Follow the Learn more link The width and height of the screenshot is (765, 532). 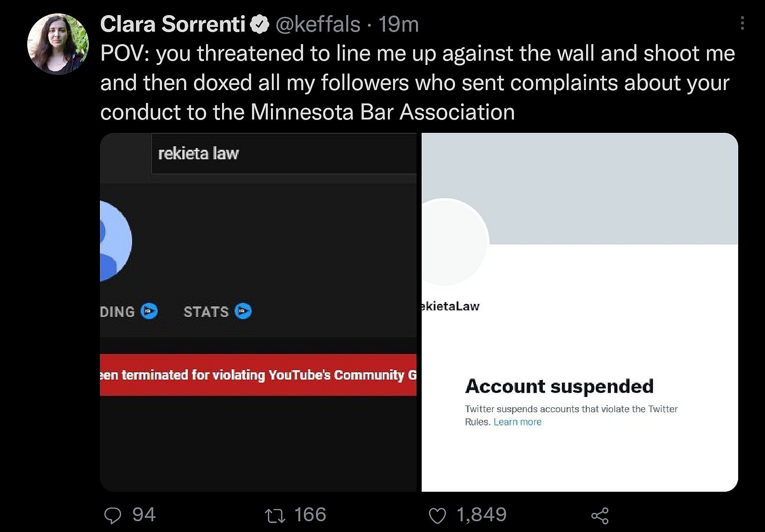517,422
